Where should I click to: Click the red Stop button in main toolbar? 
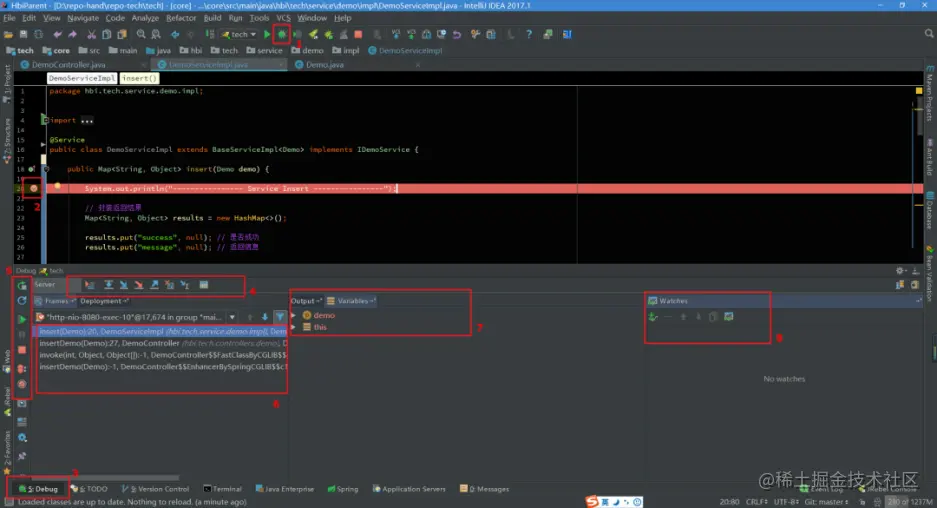point(359,35)
